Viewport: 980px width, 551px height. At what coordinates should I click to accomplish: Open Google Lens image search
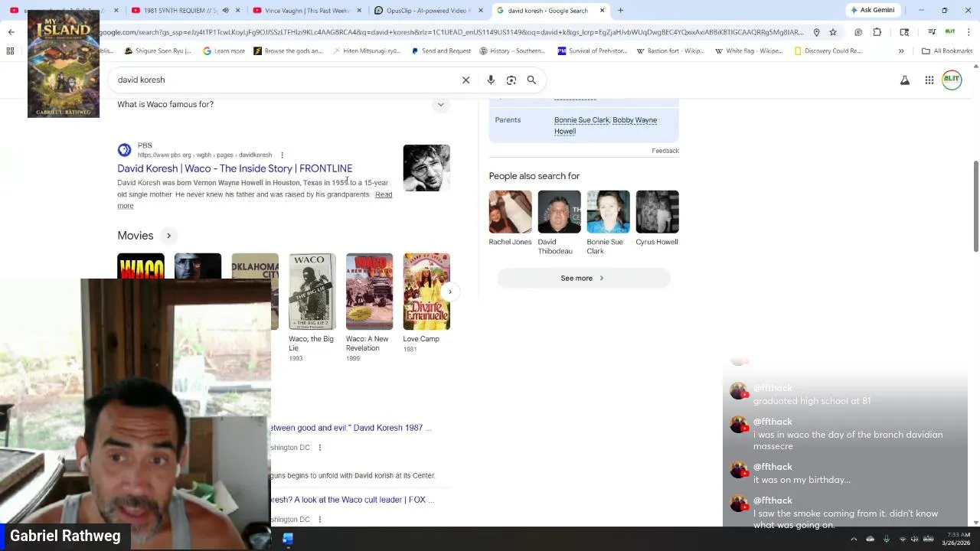point(511,80)
